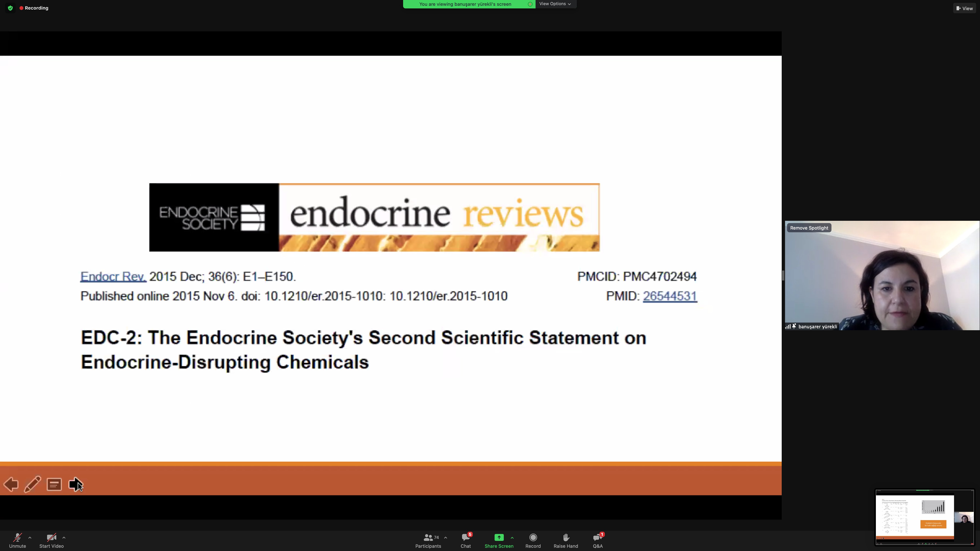Screen dimensions: 980x551
Task: Click the banuşarer yürekli name label
Action: (x=817, y=327)
